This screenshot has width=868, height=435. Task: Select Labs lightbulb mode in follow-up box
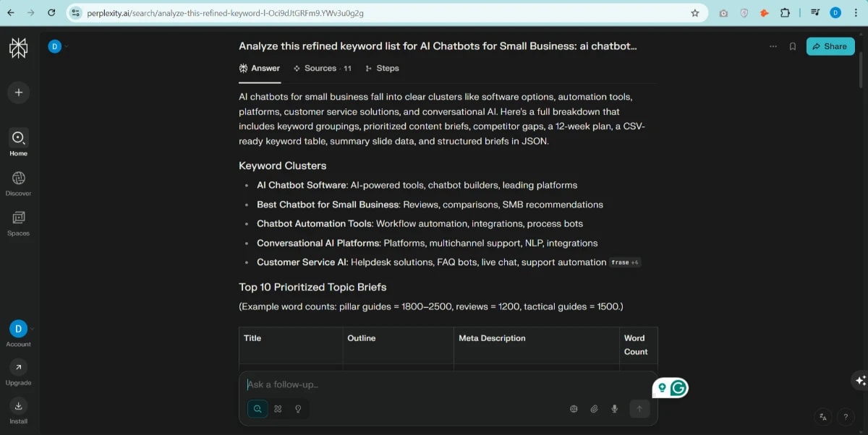[x=298, y=409]
